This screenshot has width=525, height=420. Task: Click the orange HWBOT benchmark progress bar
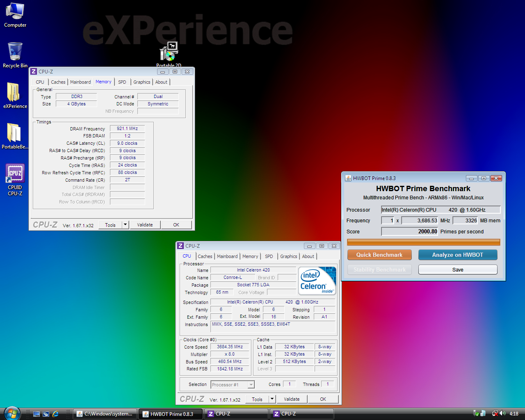[x=423, y=242]
